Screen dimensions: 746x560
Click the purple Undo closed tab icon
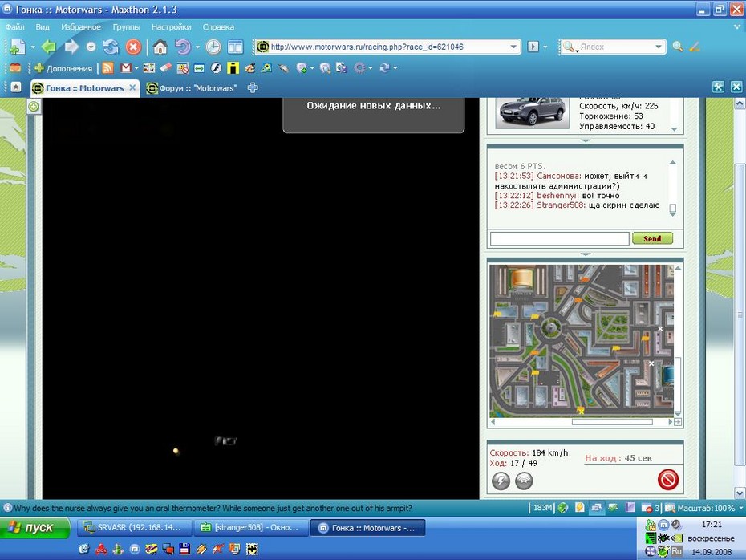183,47
